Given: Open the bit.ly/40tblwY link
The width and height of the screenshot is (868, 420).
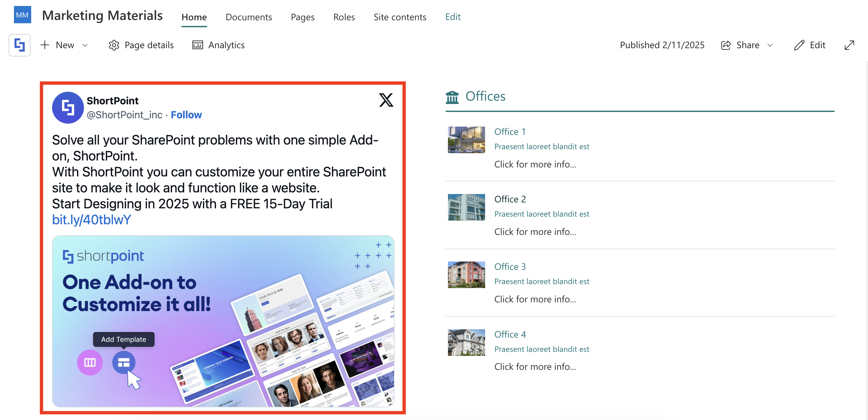Looking at the screenshot, I should pos(91,220).
